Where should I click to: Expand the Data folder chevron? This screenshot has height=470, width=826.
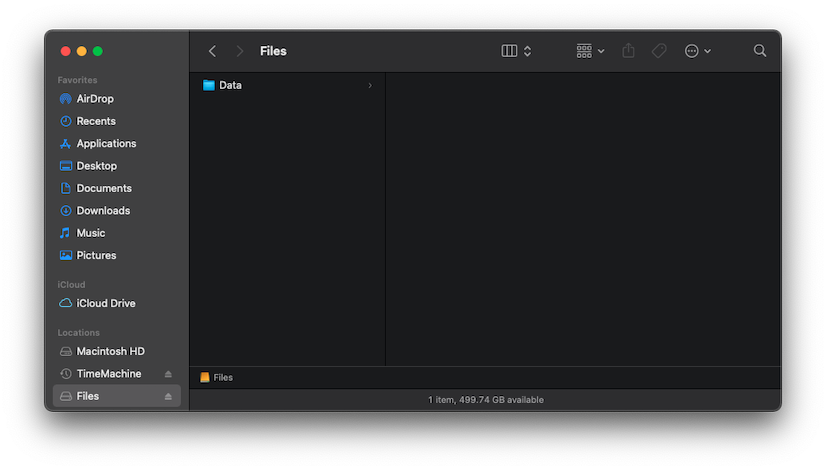point(370,85)
